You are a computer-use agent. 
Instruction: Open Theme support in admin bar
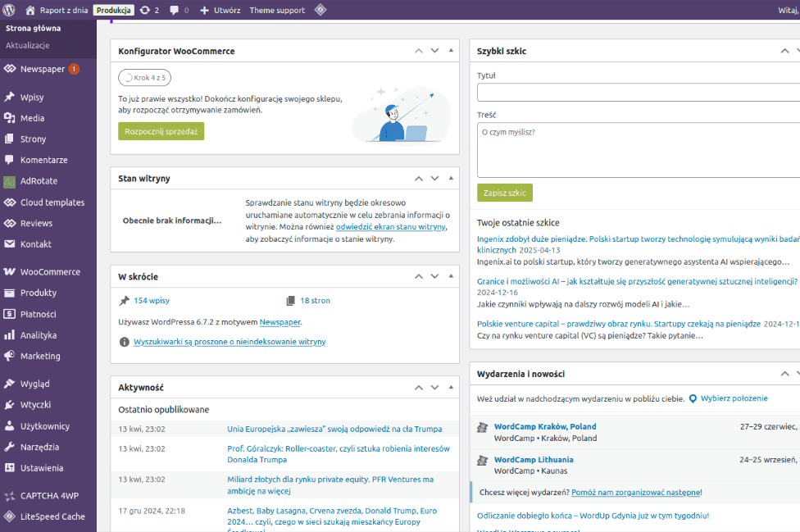pos(277,10)
